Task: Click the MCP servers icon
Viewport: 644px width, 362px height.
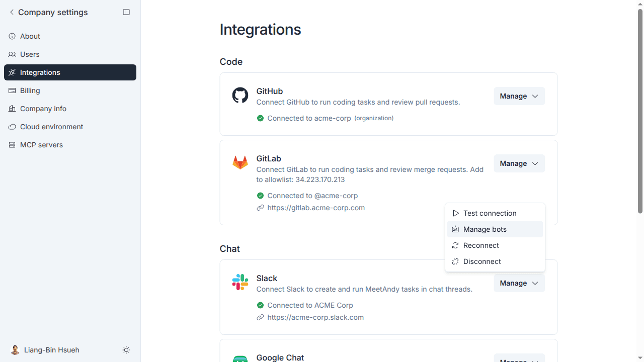Action: [12, 145]
